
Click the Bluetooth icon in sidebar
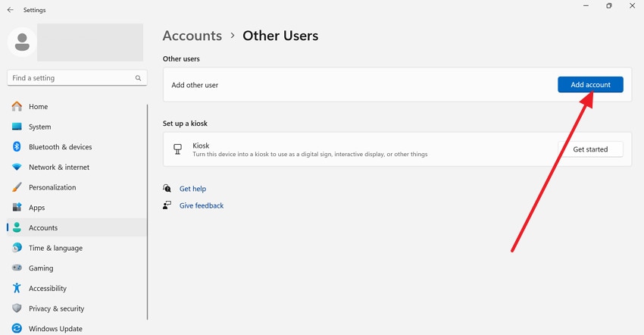coord(17,147)
